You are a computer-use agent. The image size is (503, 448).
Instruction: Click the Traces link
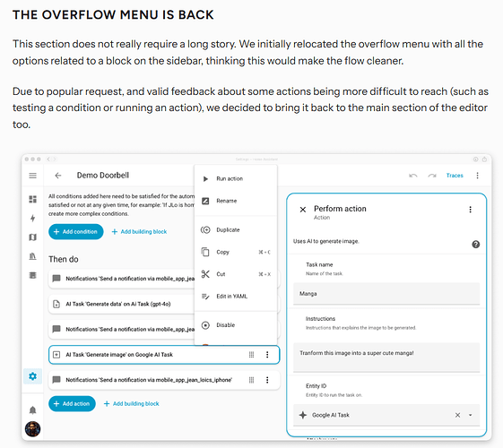coord(455,176)
